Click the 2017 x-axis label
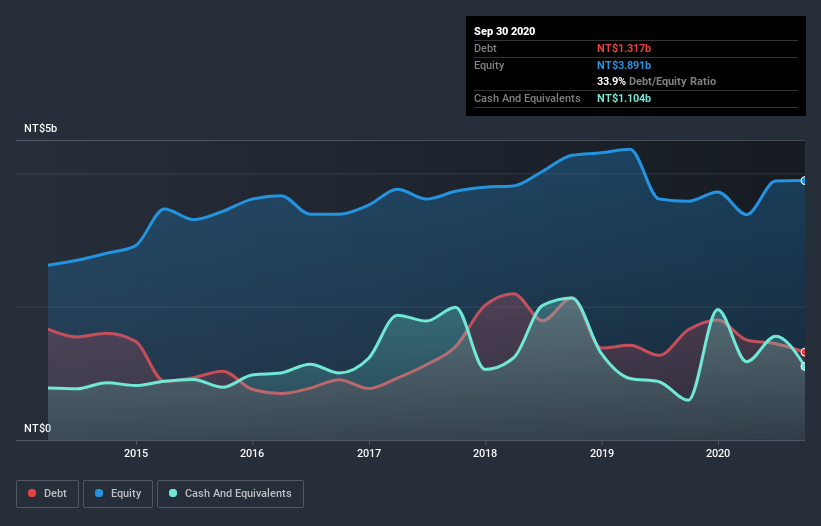821x526 pixels. (369, 453)
